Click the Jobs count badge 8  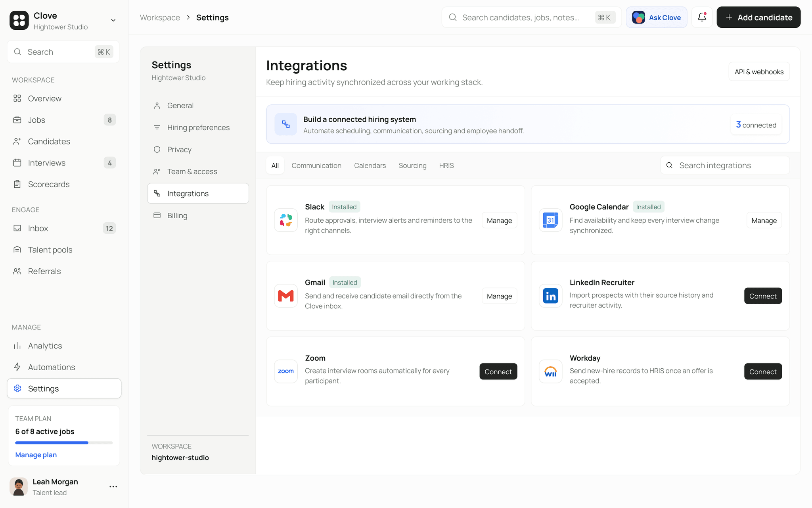click(109, 120)
